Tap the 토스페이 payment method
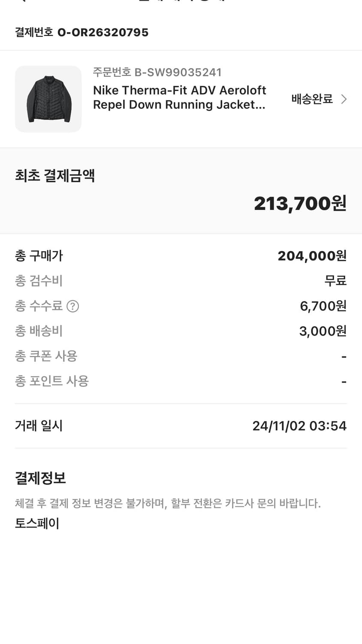Image resolution: width=362 pixels, height=644 pixels. click(37, 523)
